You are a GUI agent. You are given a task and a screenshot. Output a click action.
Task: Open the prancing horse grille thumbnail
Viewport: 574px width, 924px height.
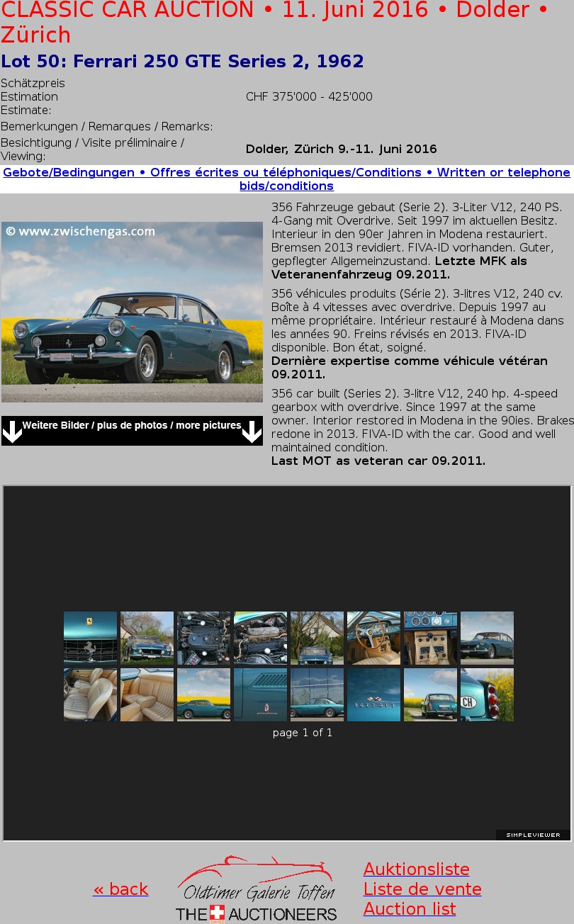pos(90,638)
